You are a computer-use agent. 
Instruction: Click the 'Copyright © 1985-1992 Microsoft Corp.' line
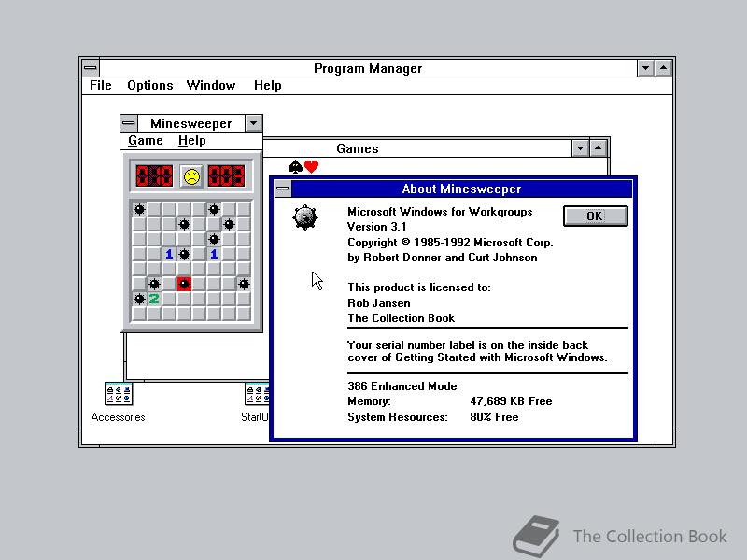(x=450, y=243)
